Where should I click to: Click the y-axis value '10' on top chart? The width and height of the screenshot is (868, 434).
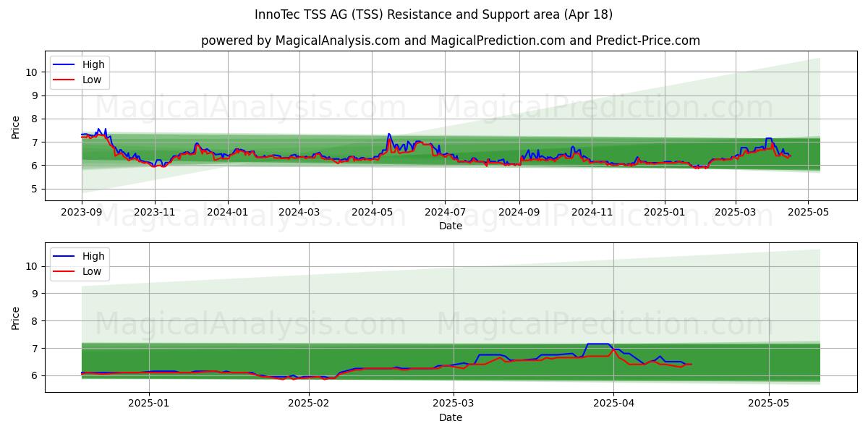pyautogui.click(x=32, y=72)
